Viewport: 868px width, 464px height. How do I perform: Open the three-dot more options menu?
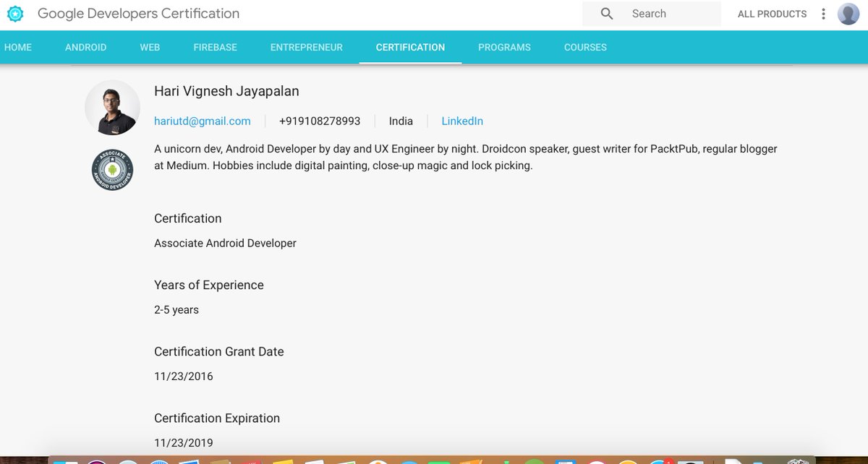pos(823,14)
